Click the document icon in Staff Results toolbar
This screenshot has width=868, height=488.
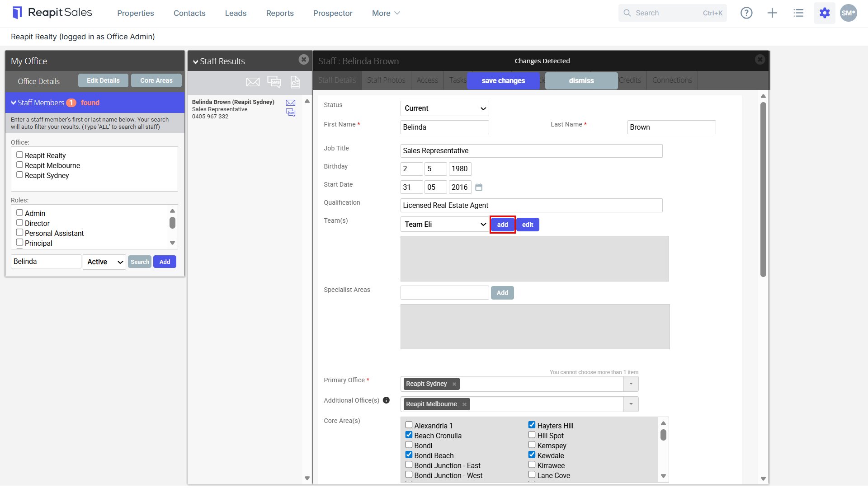point(295,82)
